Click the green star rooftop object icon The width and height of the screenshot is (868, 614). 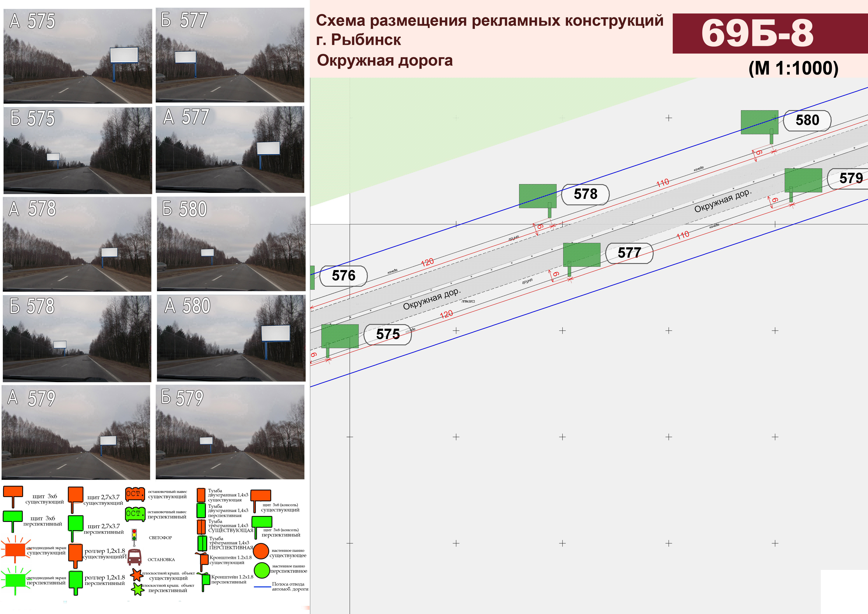click(138, 589)
